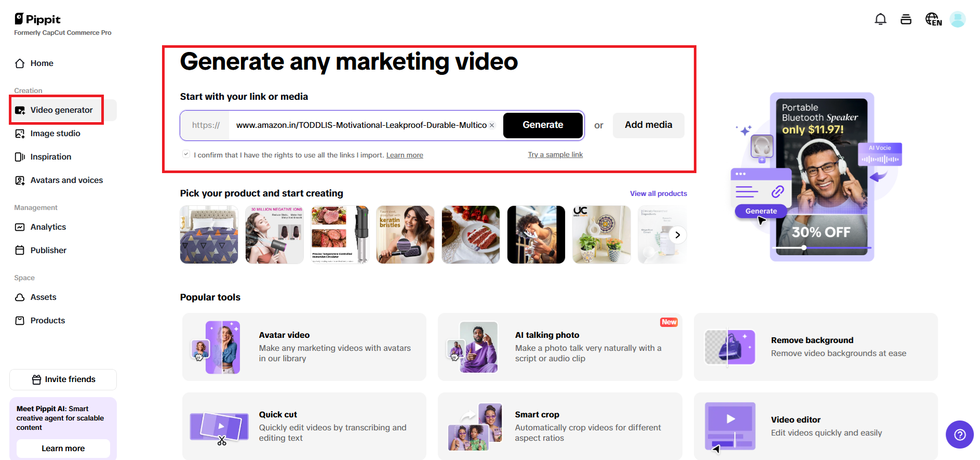Screen dimensions: 980x460
Task: Click the Invite friends button
Action: tap(63, 379)
